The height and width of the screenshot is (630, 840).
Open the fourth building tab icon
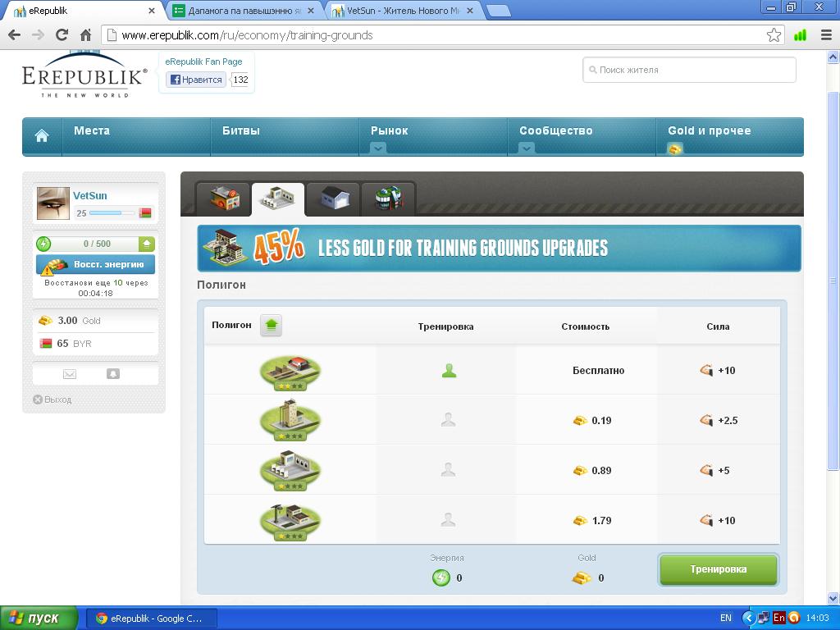[x=388, y=199]
